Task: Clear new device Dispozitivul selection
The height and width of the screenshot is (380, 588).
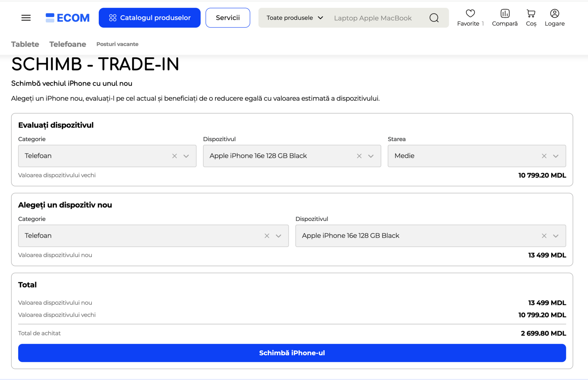Action: click(x=544, y=236)
